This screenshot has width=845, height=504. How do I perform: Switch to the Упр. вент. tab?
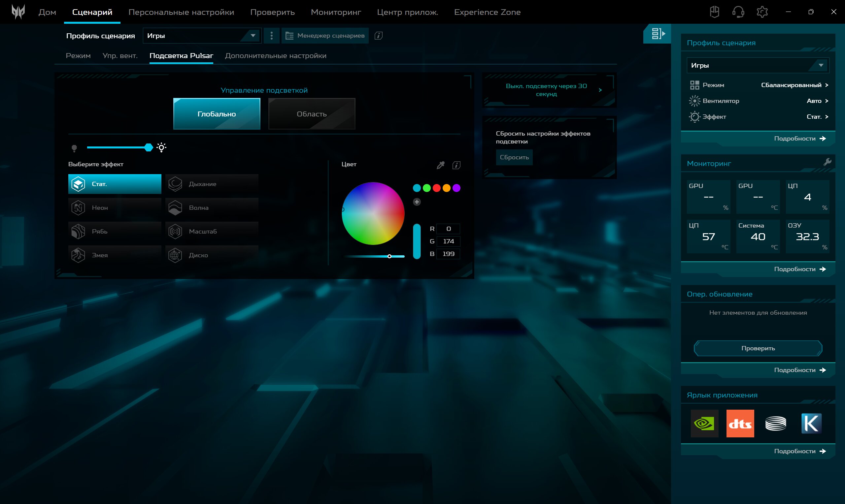[120, 56]
